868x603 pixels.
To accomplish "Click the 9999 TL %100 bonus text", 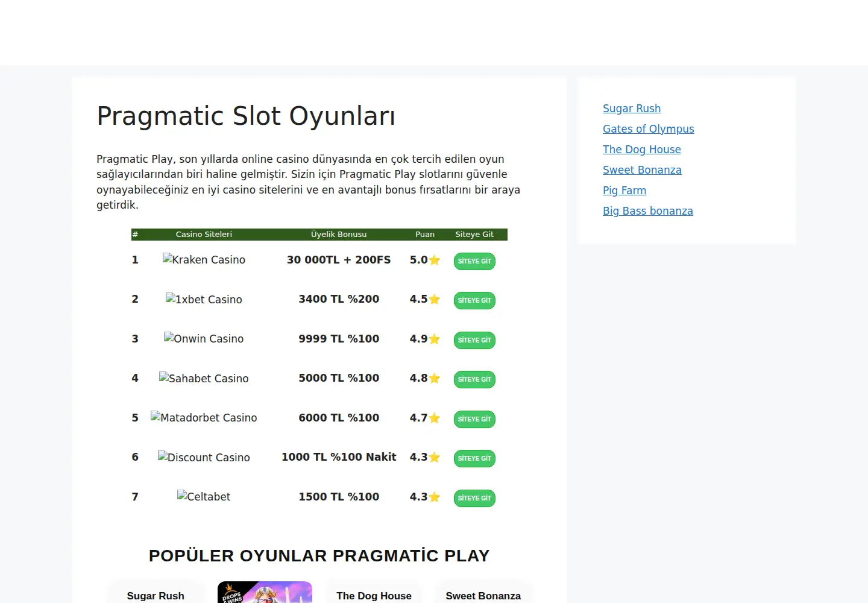I will [x=339, y=339].
